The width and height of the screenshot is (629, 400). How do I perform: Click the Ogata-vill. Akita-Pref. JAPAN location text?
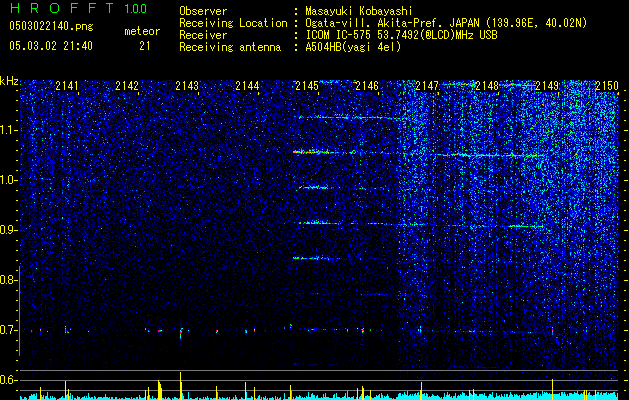tap(446, 24)
